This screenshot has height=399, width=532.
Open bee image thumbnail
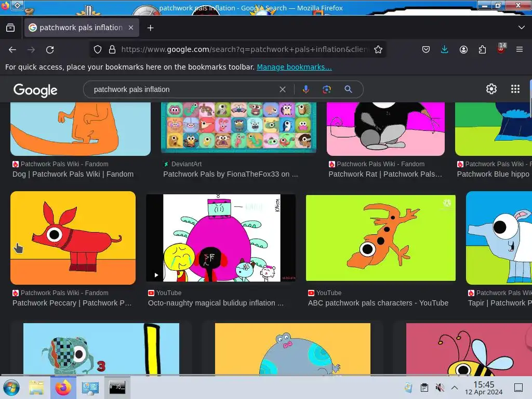(x=469, y=349)
